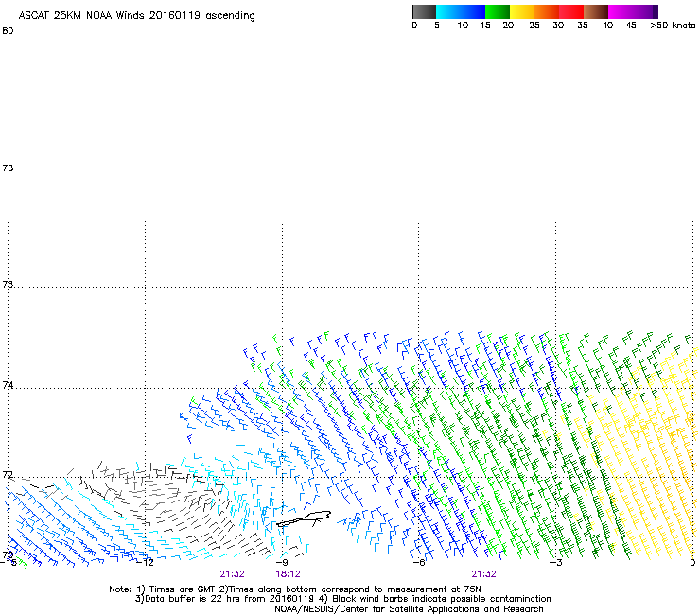The image size is (700, 615).
Task: Click the '76' latitude label
Action: click(x=8, y=284)
